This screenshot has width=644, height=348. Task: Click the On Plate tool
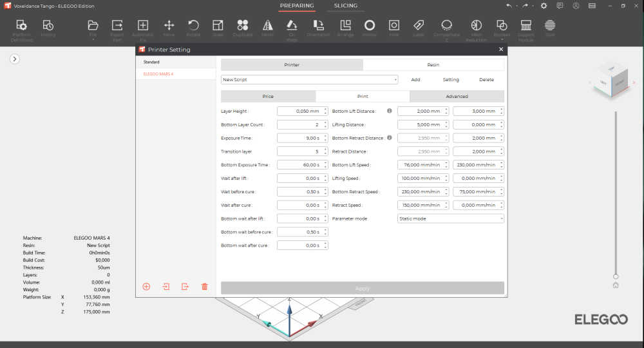click(292, 30)
